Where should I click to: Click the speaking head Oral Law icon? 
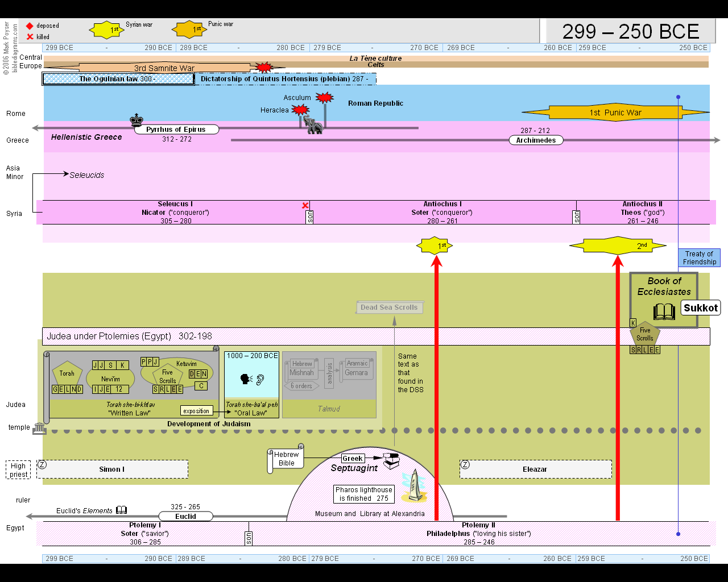[246, 379]
